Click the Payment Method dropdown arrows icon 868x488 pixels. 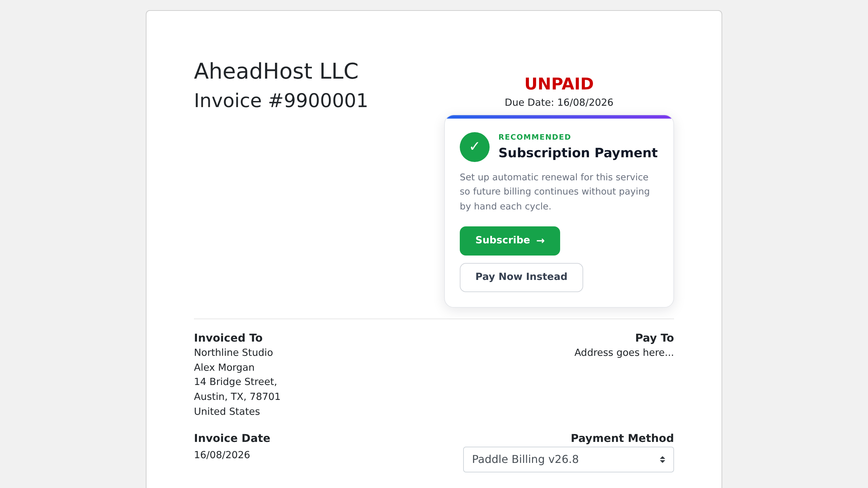point(662,460)
